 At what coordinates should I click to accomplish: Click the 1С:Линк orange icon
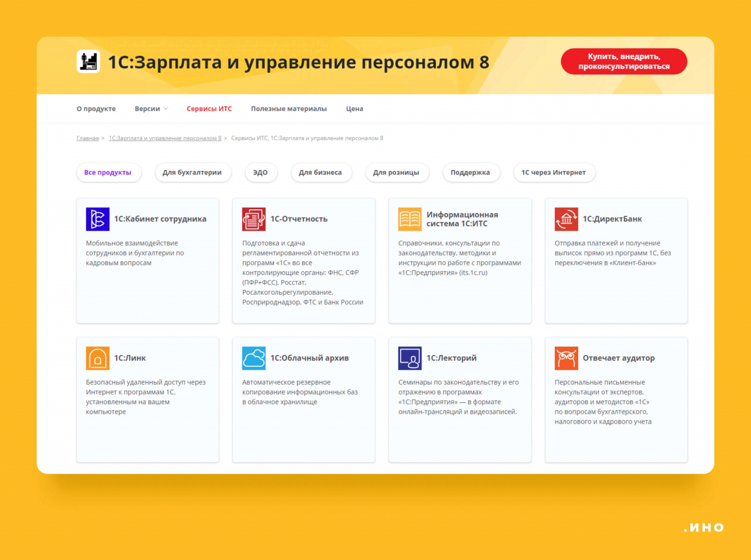tap(98, 358)
